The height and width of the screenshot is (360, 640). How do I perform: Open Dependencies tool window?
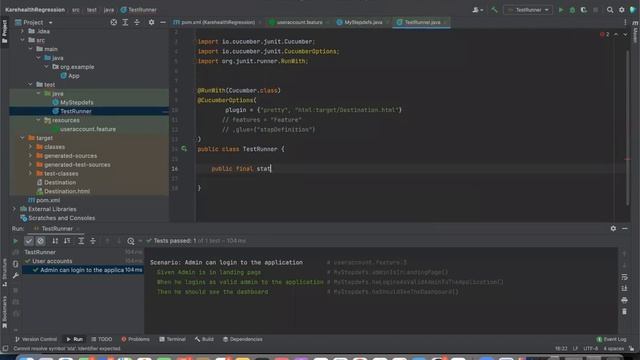pyautogui.click(x=242, y=339)
